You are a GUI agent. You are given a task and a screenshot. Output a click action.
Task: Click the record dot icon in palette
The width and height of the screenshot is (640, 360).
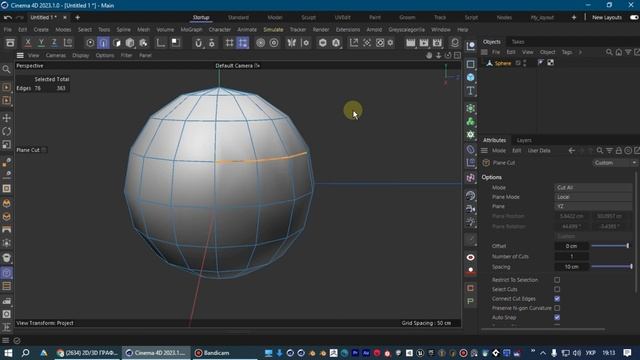tap(471, 271)
